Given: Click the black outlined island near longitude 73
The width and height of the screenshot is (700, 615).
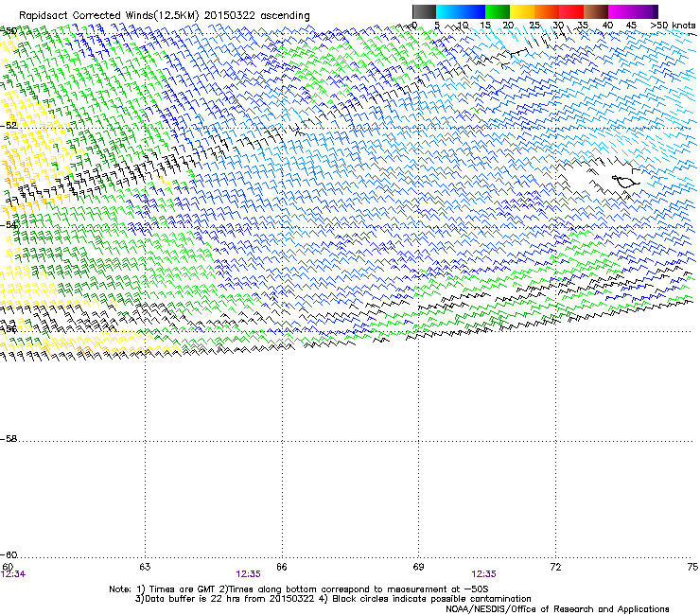Looking at the screenshot, I should coord(626,182).
